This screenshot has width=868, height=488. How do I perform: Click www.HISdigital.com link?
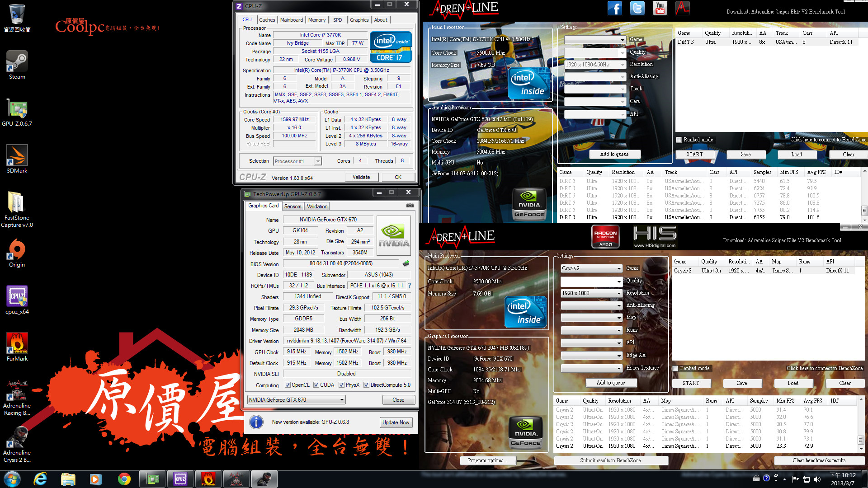pyautogui.click(x=654, y=246)
